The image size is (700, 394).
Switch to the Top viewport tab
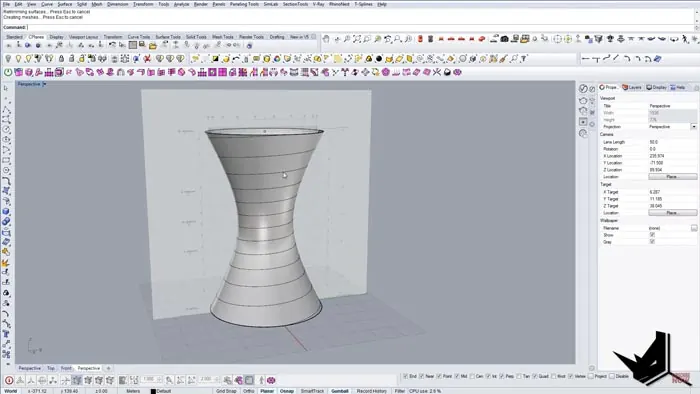coord(51,368)
